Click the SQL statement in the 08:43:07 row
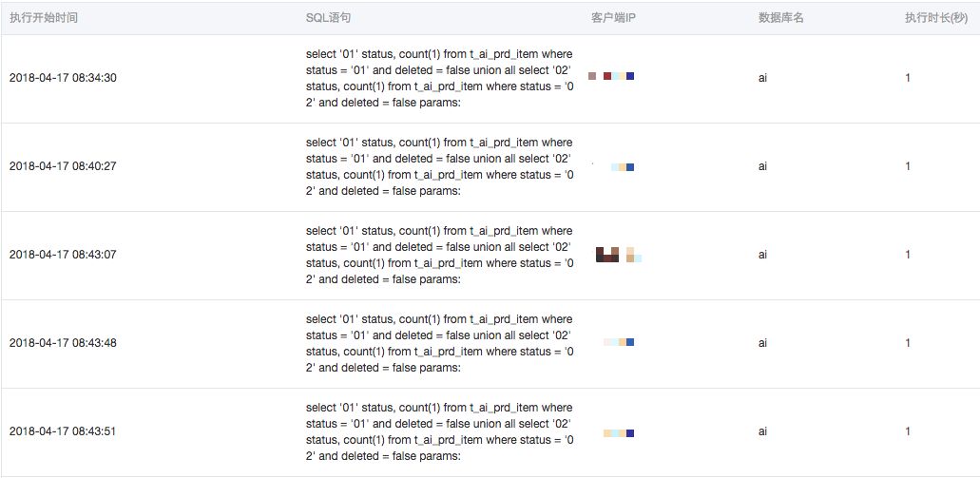The image size is (980, 478). 440,255
